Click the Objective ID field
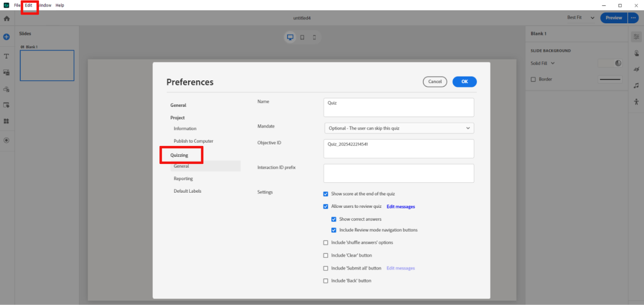Screen dimensions: 644x305 [x=399, y=148]
